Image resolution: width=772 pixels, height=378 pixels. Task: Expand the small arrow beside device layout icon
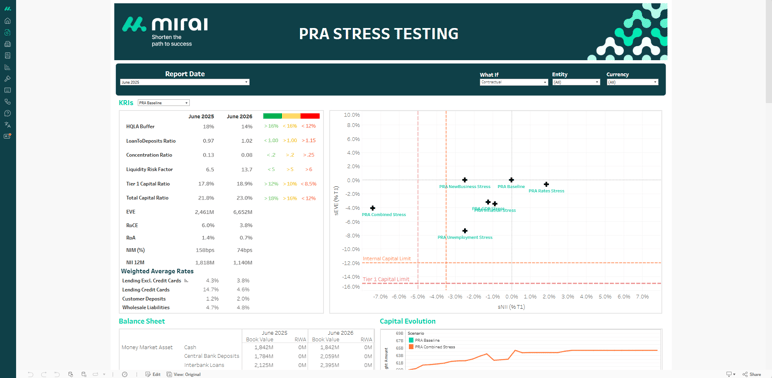(104, 374)
